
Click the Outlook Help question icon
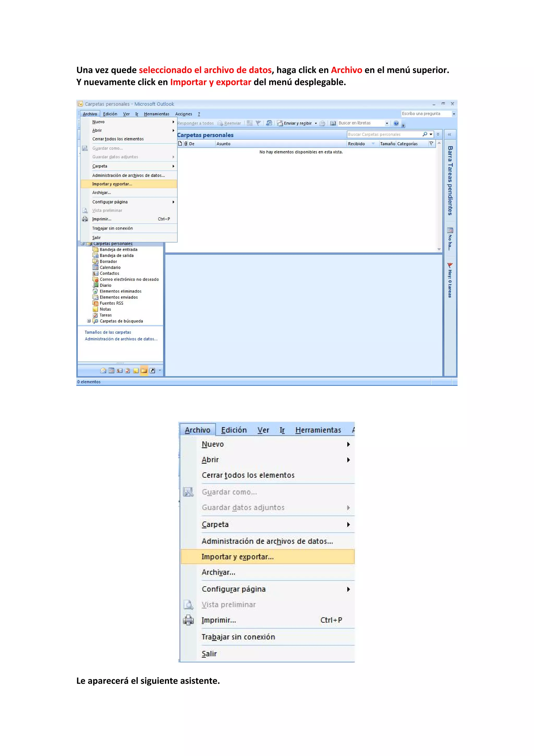click(x=396, y=123)
